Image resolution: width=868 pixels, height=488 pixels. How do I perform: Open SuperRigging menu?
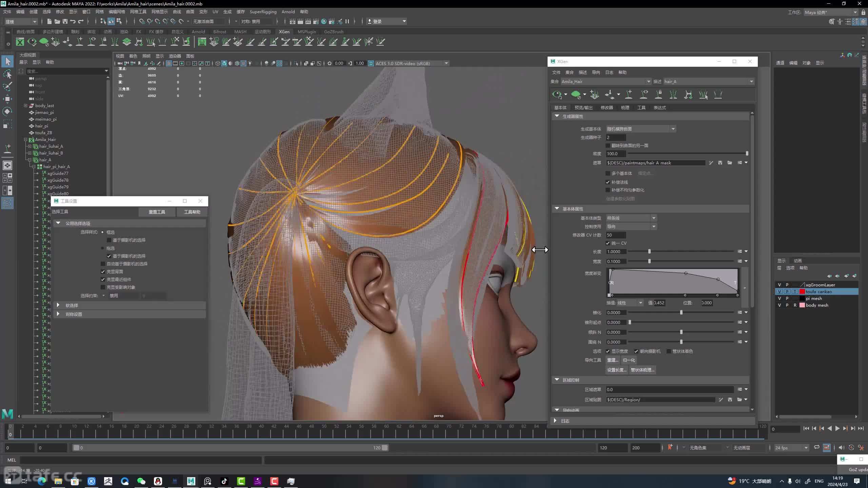point(263,12)
